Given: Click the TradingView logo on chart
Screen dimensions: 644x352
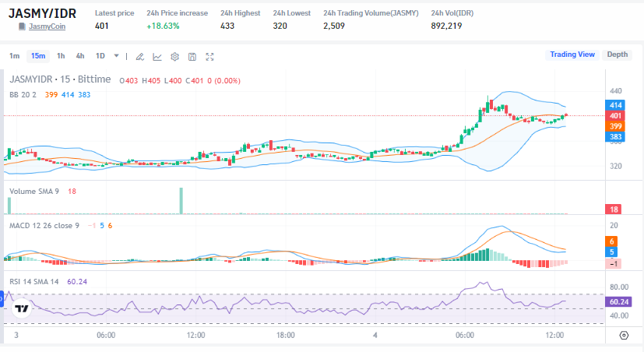Looking at the screenshot, I should tap(22, 308).
